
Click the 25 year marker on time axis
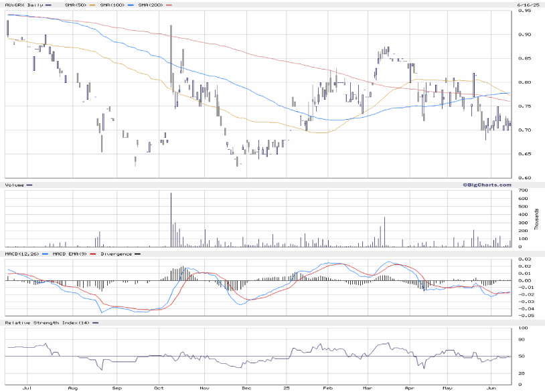point(286,387)
